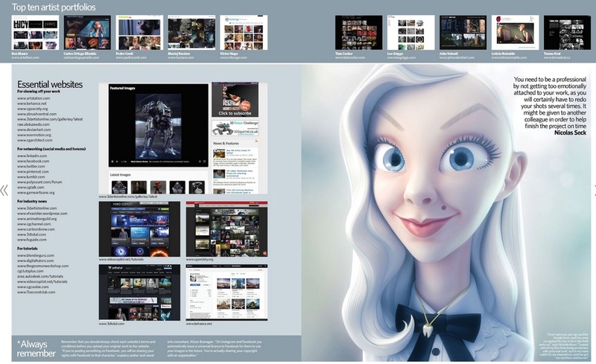Click the Video Copilot tutorials screenshot
This screenshot has width=596, height=364.
tap(139, 229)
